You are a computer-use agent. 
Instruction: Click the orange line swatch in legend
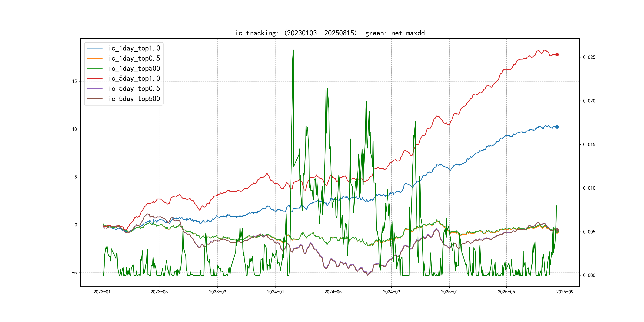tap(94, 58)
